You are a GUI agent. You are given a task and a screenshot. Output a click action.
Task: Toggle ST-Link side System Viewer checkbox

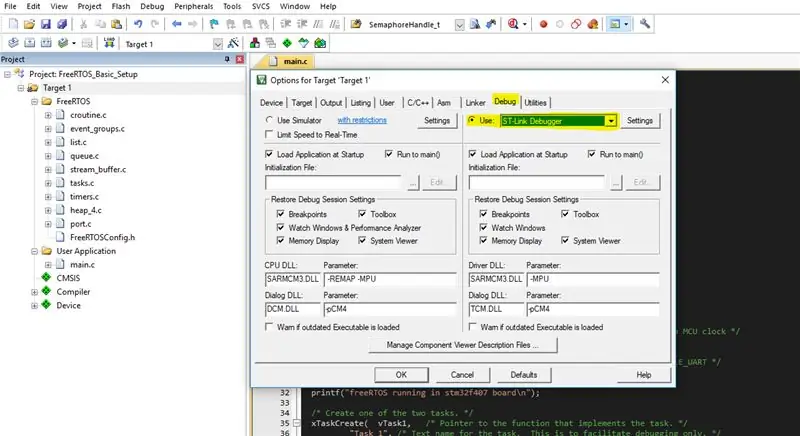(565, 241)
